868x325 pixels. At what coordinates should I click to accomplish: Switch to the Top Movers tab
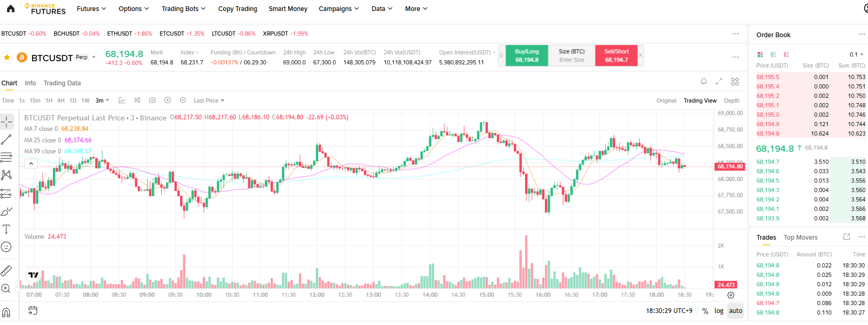pos(800,238)
